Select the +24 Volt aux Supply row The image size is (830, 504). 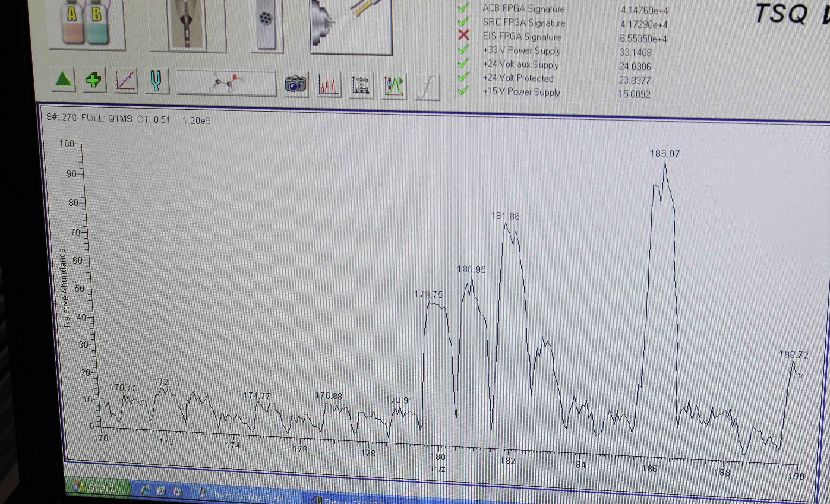(554, 65)
